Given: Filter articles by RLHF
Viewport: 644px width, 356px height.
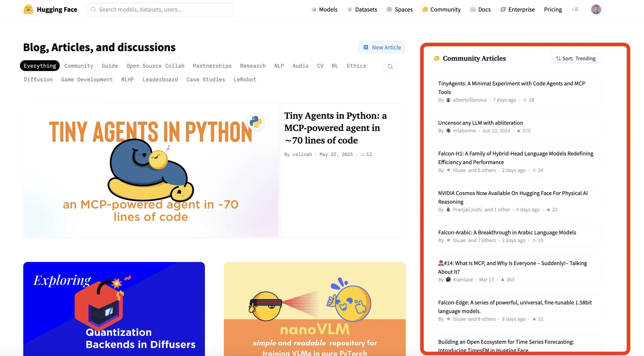Looking at the screenshot, I should pyautogui.click(x=128, y=80).
